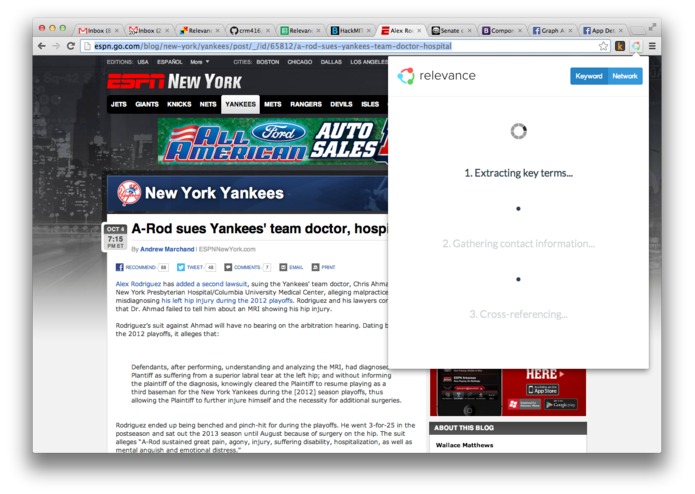This screenshot has height=494, width=695.
Task: Click the 'added a second lawsuit' link
Action: click(x=211, y=284)
